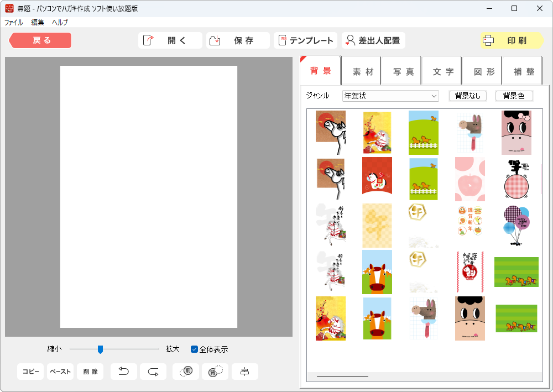
Task: Click the 開く open file button
Action: coord(170,40)
